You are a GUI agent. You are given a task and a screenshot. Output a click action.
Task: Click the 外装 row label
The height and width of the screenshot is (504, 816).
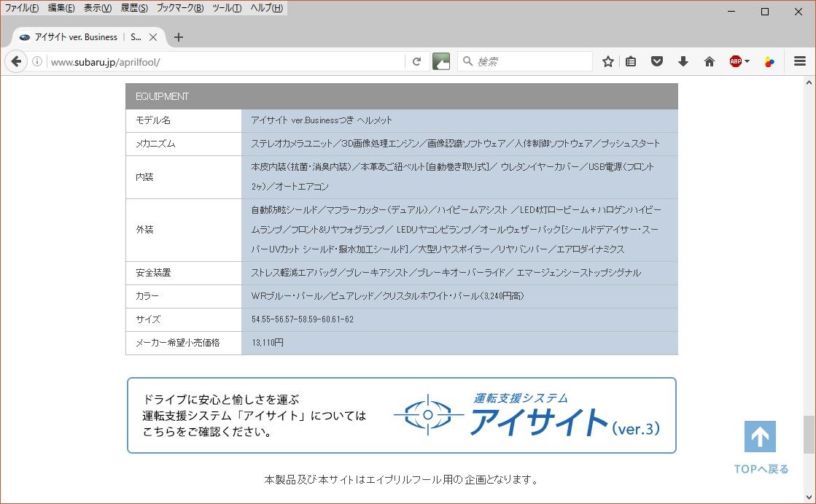144,230
